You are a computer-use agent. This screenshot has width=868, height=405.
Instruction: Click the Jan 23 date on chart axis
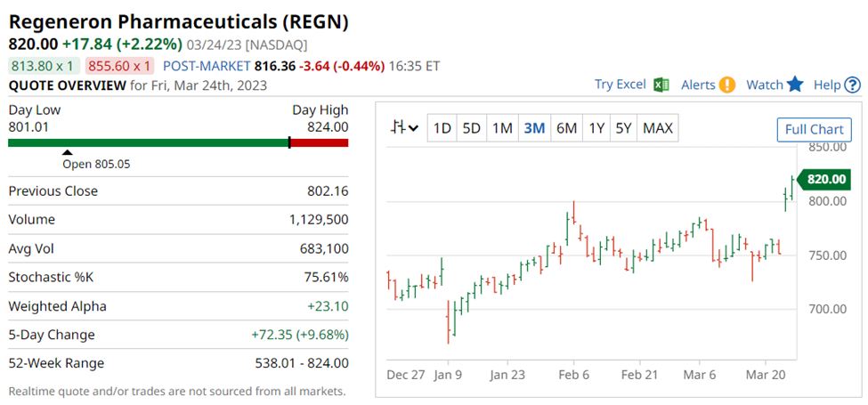507,375
